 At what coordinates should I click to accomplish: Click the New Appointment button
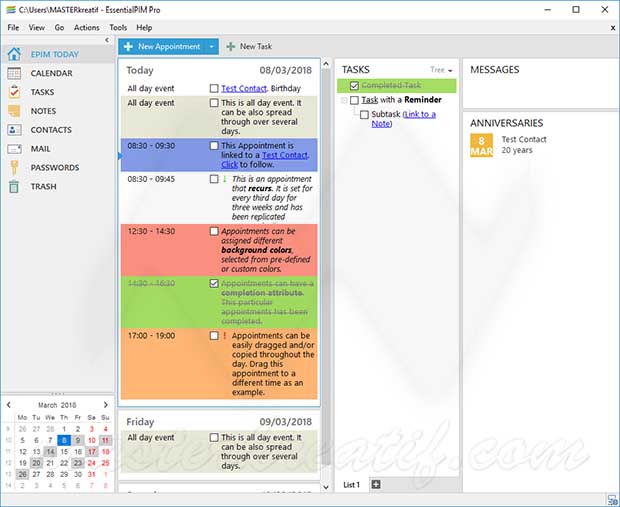pos(162,47)
